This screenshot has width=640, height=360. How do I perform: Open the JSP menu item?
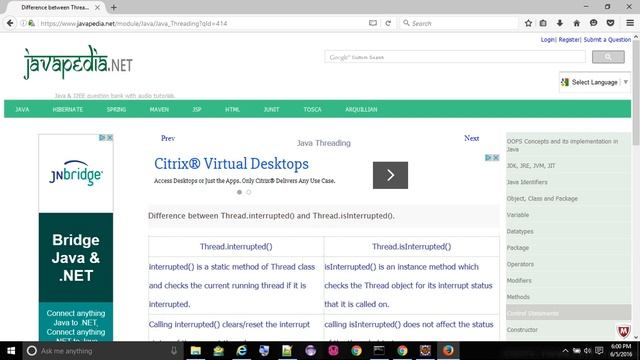click(197, 109)
